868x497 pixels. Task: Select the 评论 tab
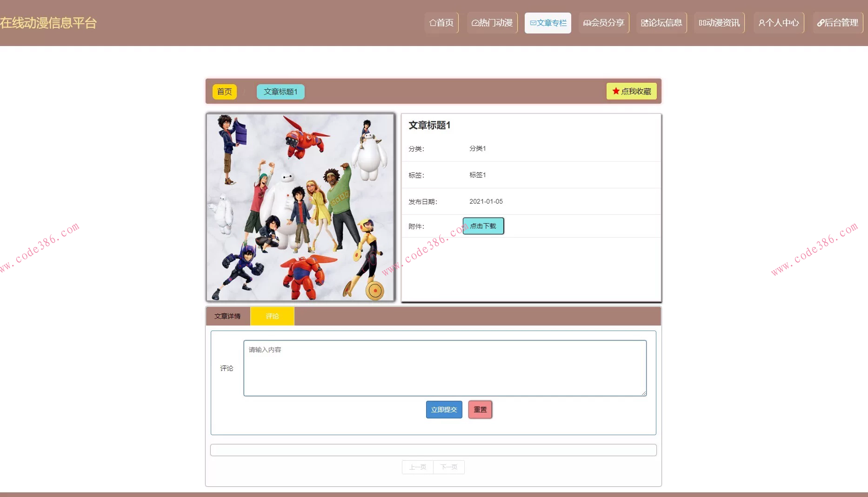pyautogui.click(x=272, y=316)
